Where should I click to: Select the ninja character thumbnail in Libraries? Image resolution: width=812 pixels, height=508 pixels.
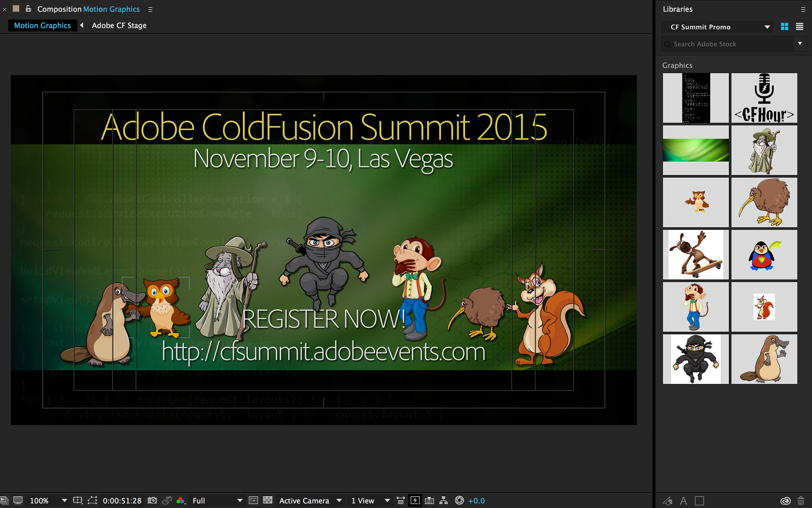coord(696,359)
